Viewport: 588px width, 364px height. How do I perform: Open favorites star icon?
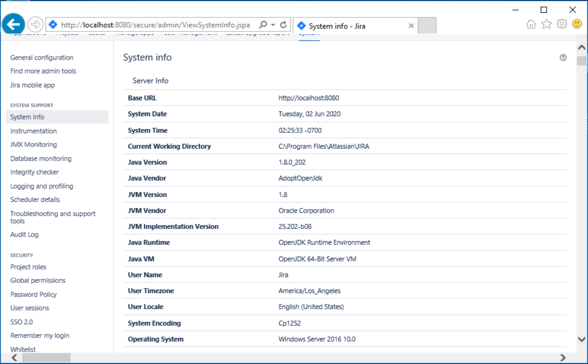(x=546, y=24)
